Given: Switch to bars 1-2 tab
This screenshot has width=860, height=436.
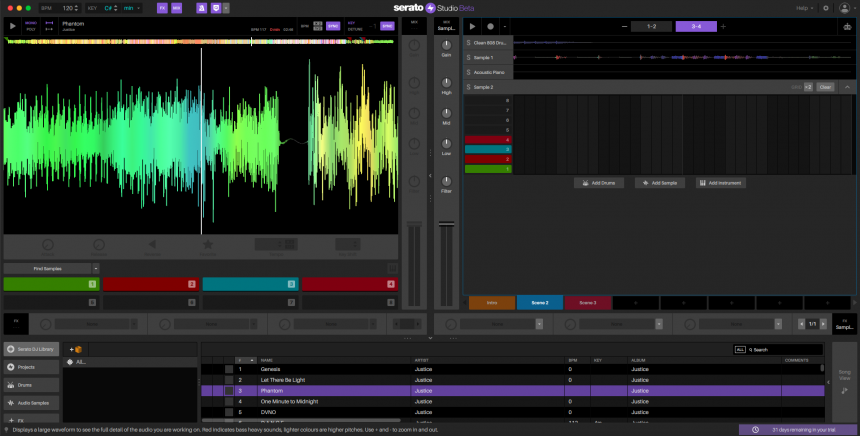Looking at the screenshot, I should coord(651,26).
